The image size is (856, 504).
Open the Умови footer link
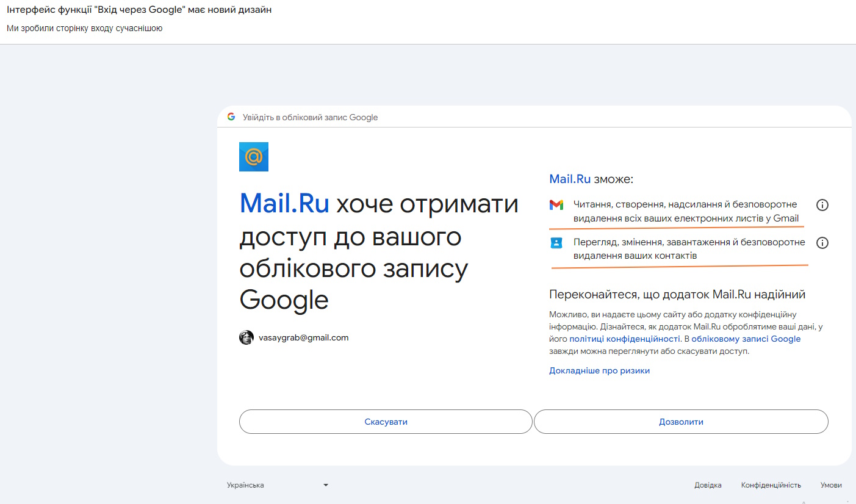click(831, 485)
